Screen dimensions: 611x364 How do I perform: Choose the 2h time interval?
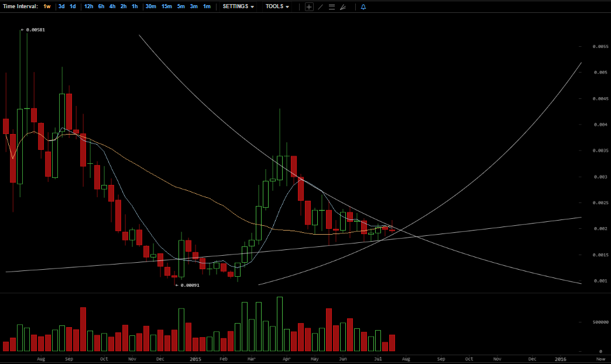pyautogui.click(x=123, y=6)
